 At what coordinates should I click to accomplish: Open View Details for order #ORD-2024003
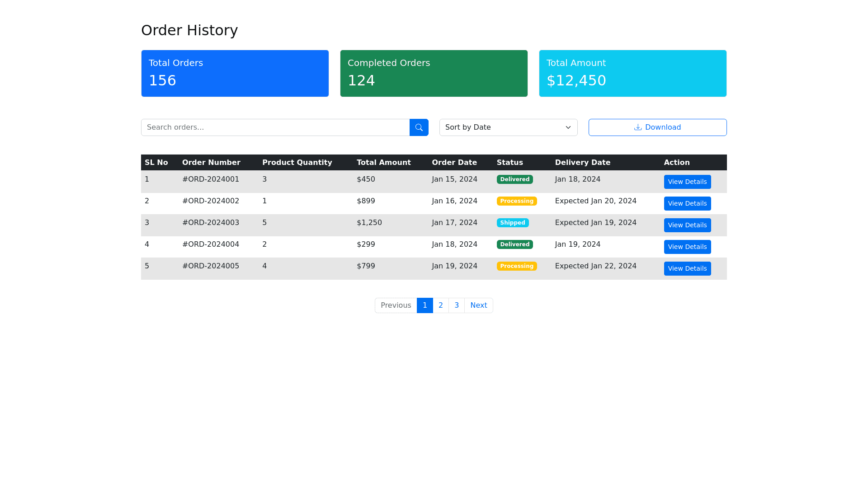(687, 225)
